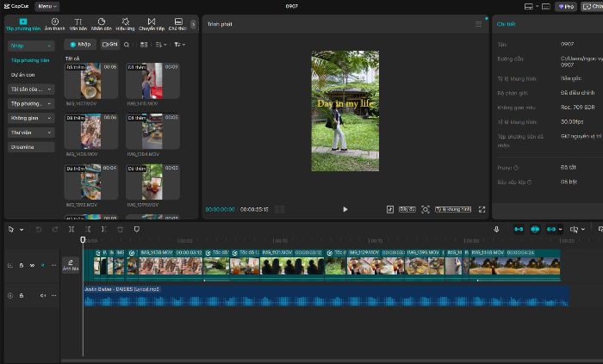Toggle main track magnet
This screenshot has width=603, height=364.
519,229
